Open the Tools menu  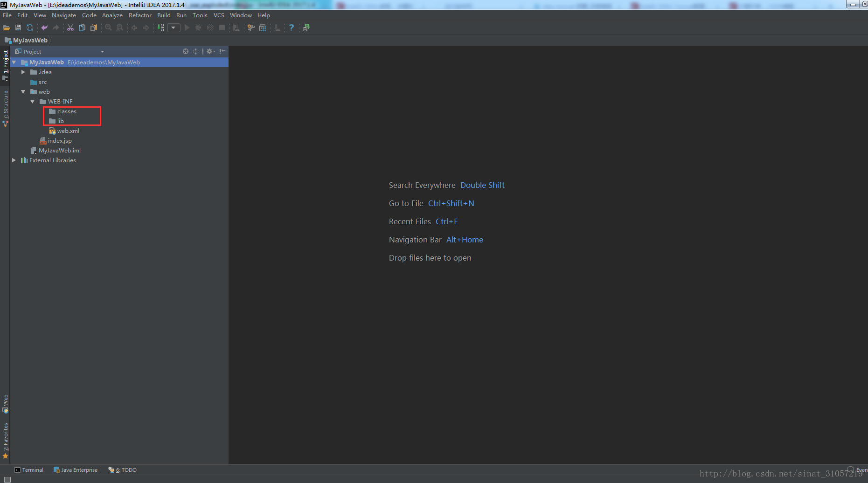tap(200, 15)
